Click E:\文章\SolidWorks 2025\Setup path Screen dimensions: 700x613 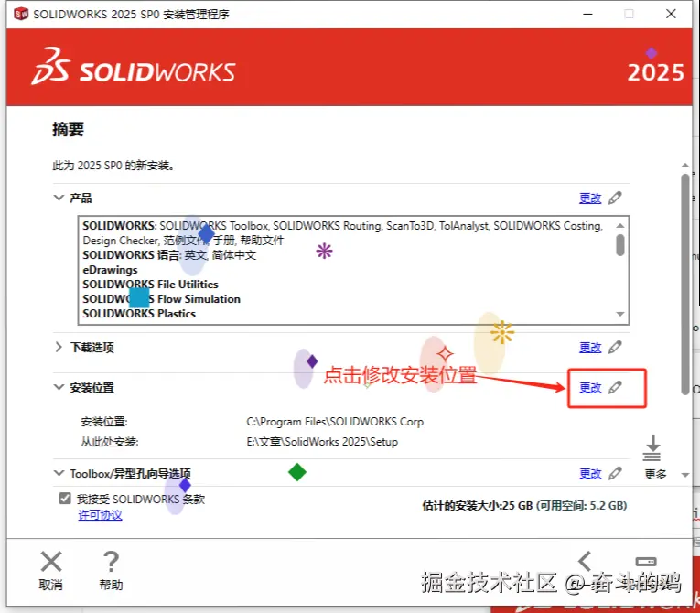[322, 442]
